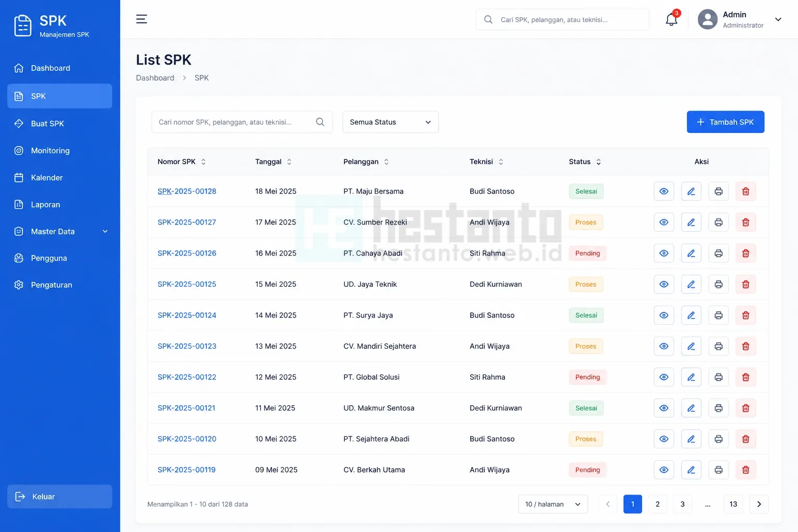Edit SPK-2025-00123 with pencil icon
The height and width of the screenshot is (532, 798).
tap(691, 347)
